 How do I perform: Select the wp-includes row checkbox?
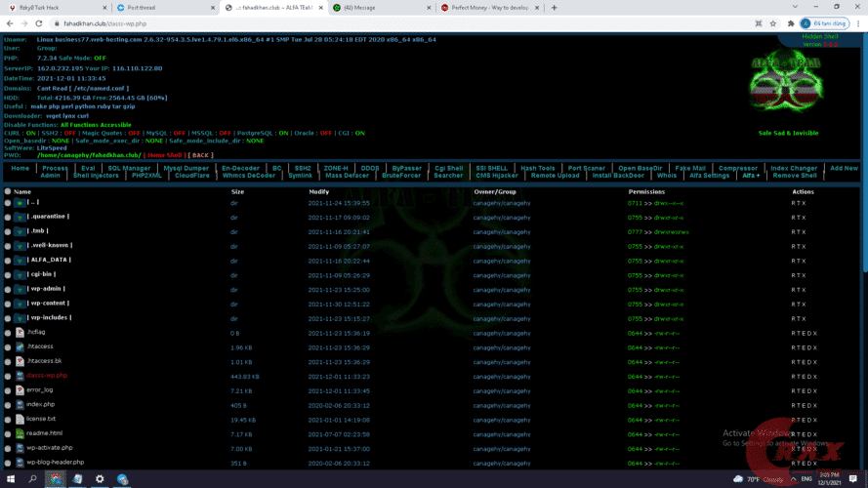[x=8, y=318]
